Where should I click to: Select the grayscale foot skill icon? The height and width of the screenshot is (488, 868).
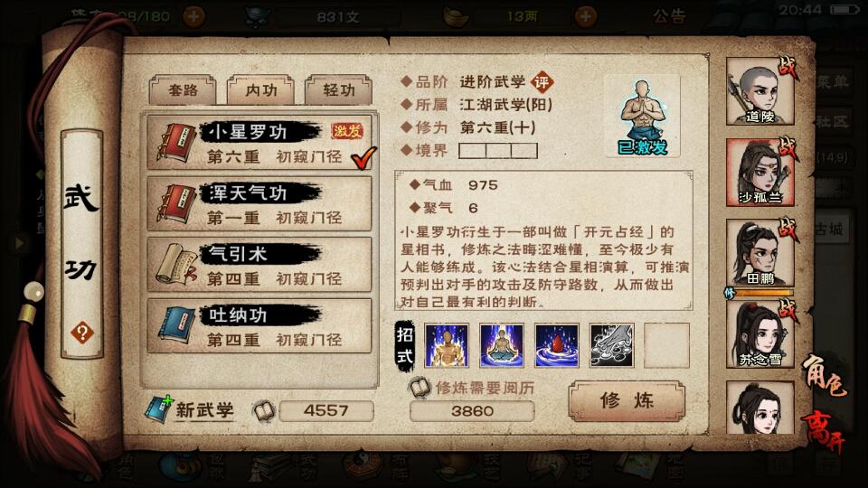pyautogui.click(x=612, y=346)
